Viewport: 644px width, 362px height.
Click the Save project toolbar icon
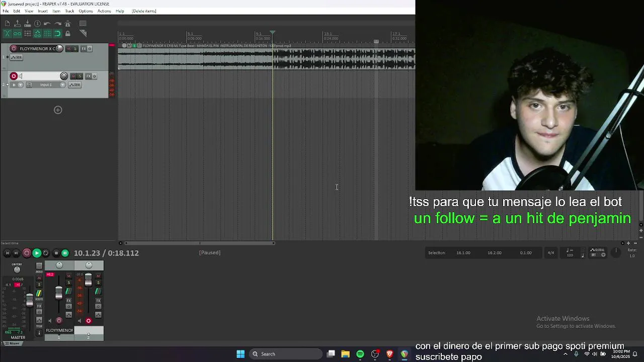[x=27, y=24]
